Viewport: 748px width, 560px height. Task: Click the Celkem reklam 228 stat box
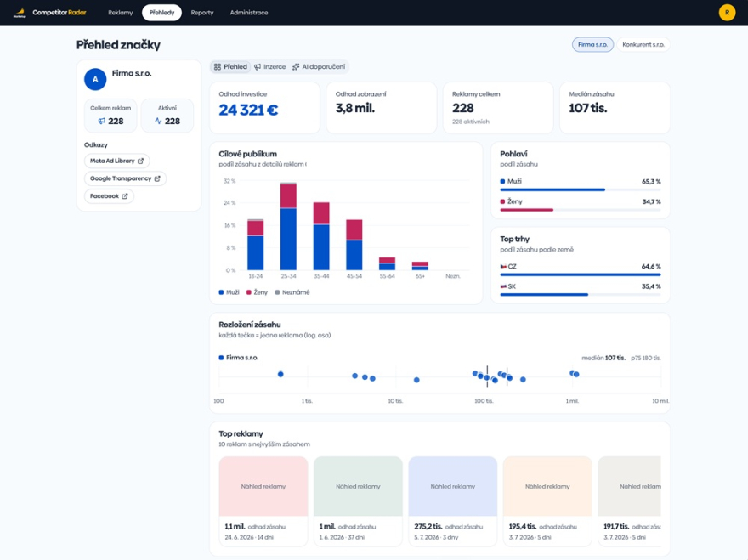110,116
